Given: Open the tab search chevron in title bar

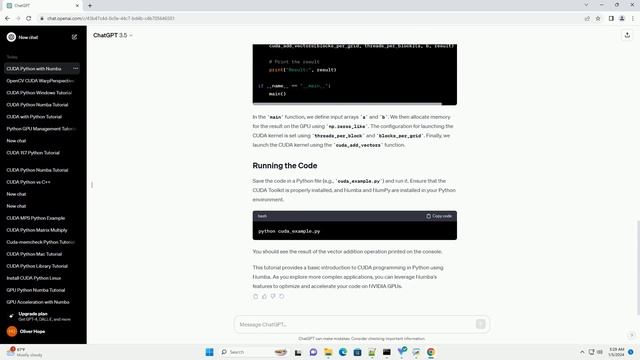Looking at the screenshot, I should [586, 5].
